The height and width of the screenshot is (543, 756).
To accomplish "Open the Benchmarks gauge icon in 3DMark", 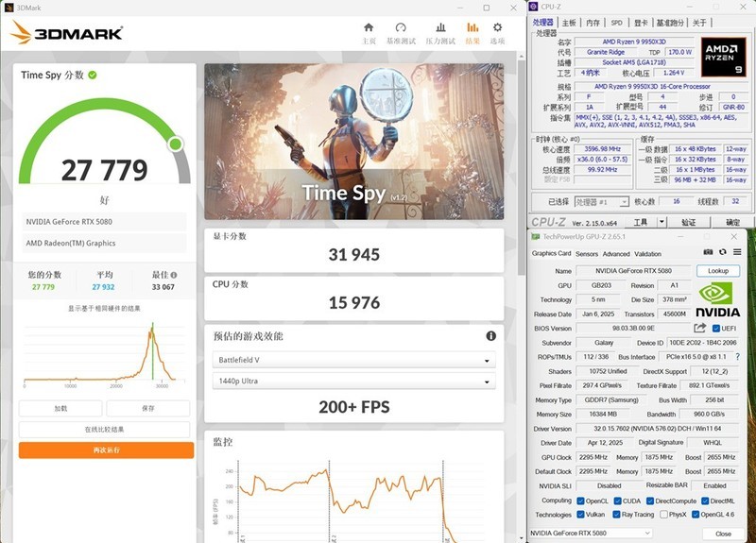I will 401,27.
